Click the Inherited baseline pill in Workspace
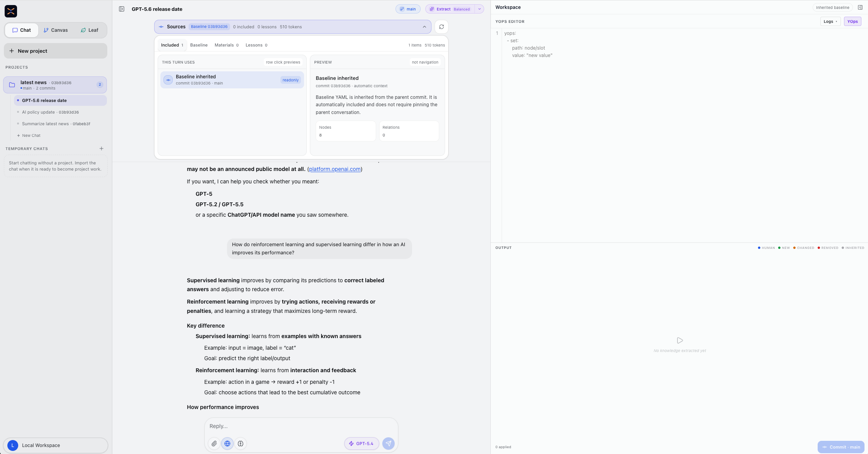 coord(832,7)
